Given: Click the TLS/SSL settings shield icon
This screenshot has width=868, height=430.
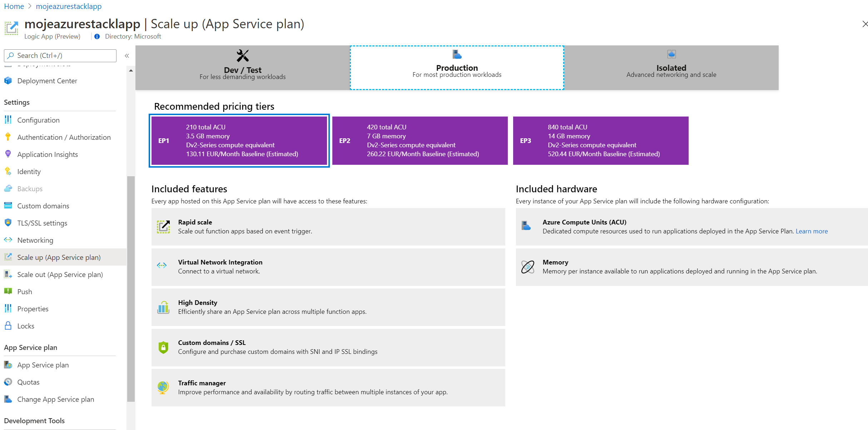Looking at the screenshot, I should pos(8,223).
